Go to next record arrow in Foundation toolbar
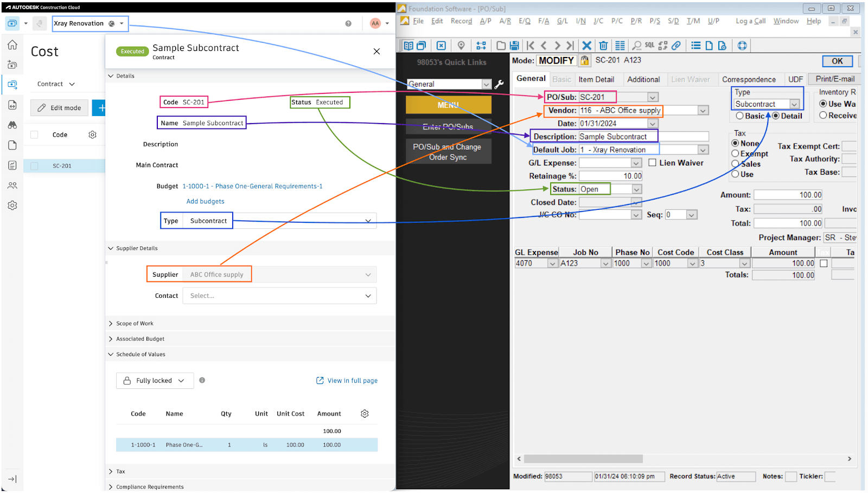Screen dimensions: 868x493 (557, 46)
